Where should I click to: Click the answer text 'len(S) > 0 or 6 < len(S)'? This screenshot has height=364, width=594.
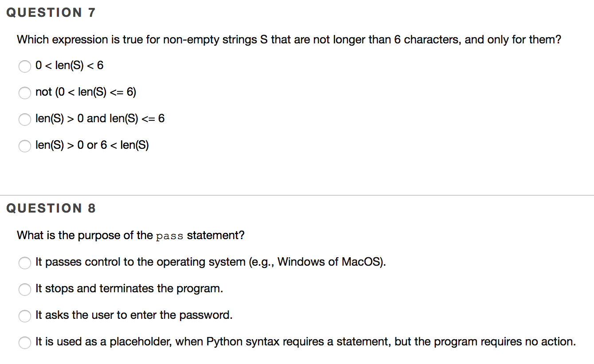click(x=92, y=145)
